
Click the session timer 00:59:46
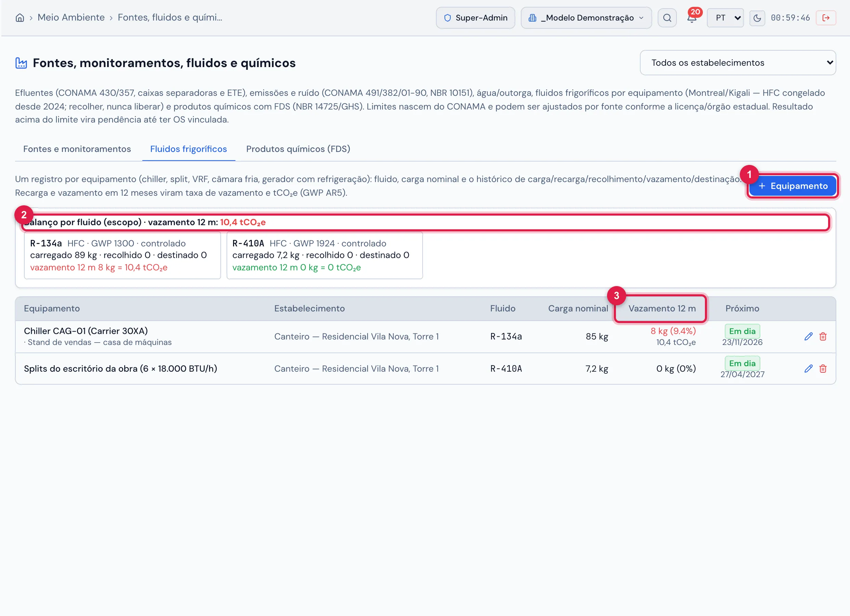tap(790, 17)
